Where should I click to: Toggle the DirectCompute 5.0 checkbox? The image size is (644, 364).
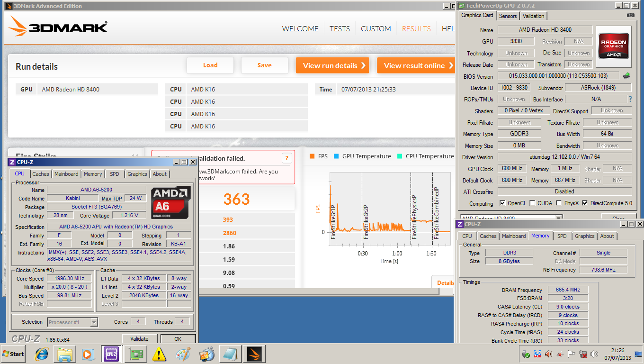tap(585, 203)
